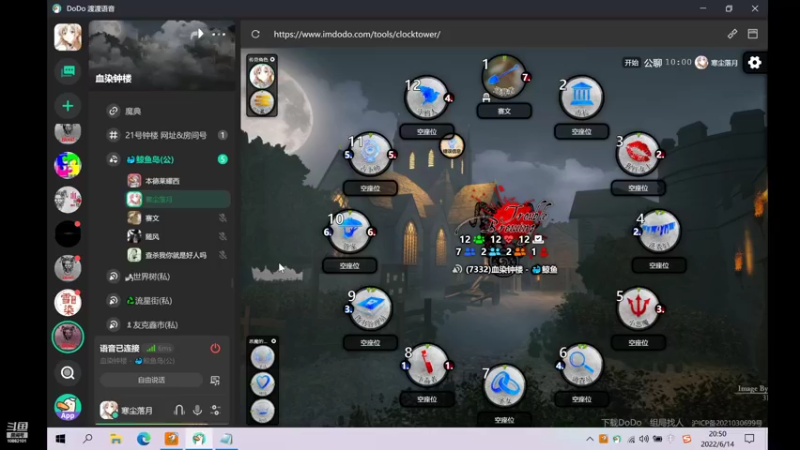Open the DoDo App duck icon
This screenshot has width=800, height=450.
pyautogui.click(x=67, y=407)
